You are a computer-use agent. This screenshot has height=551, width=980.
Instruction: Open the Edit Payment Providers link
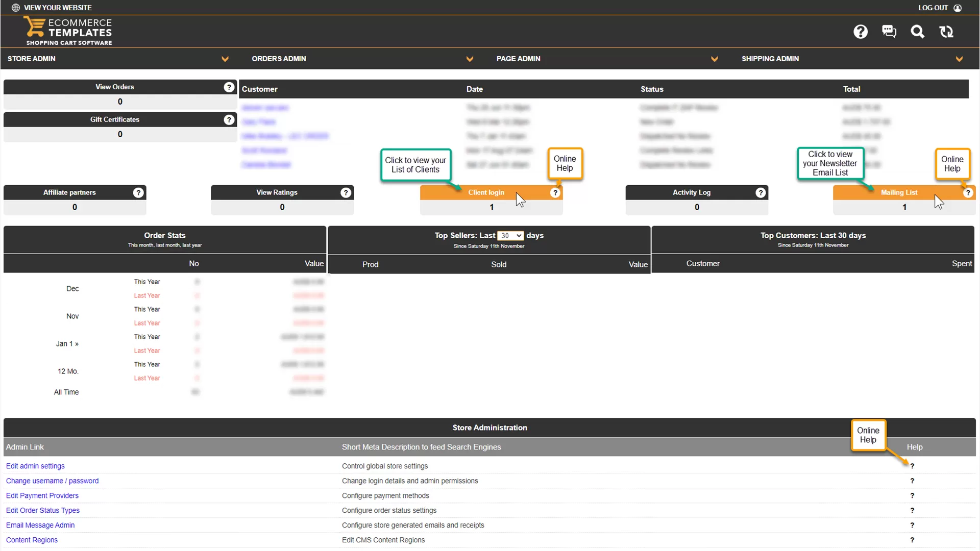click(x=42, y=496)
